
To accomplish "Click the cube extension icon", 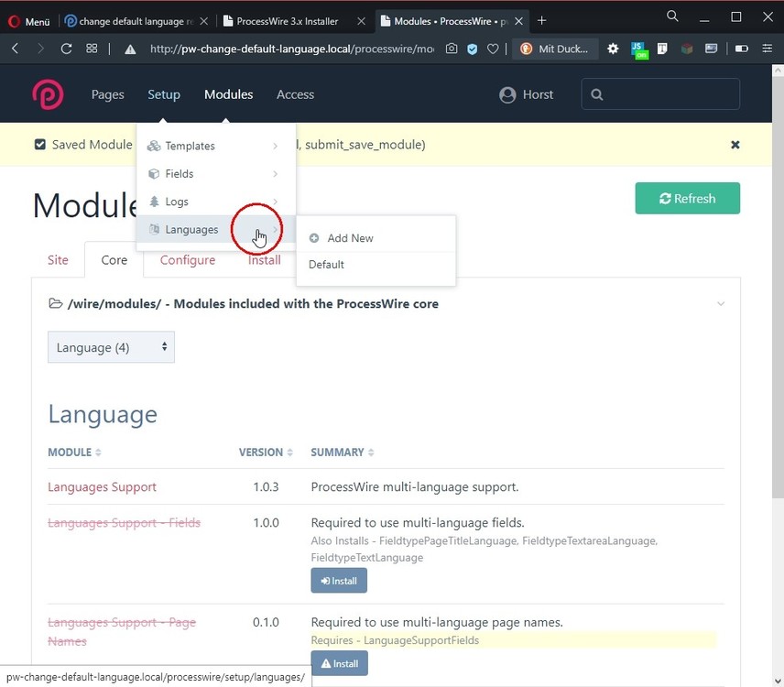I will point(687,49).
